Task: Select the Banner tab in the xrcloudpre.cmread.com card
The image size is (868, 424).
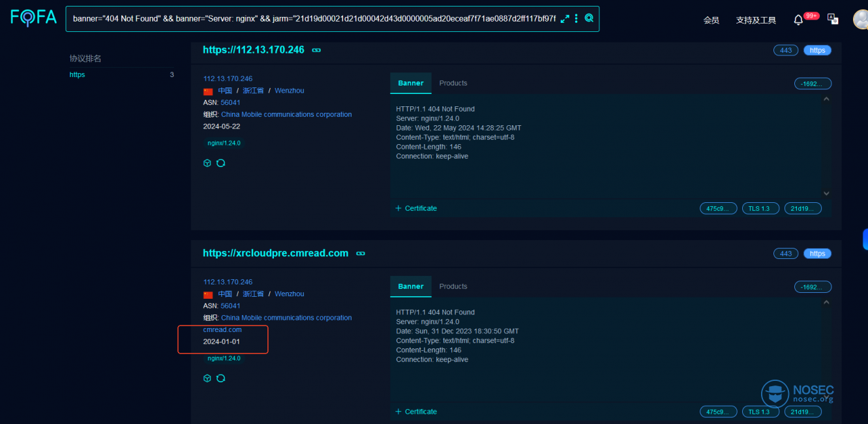Action: [x=411, y=286]
